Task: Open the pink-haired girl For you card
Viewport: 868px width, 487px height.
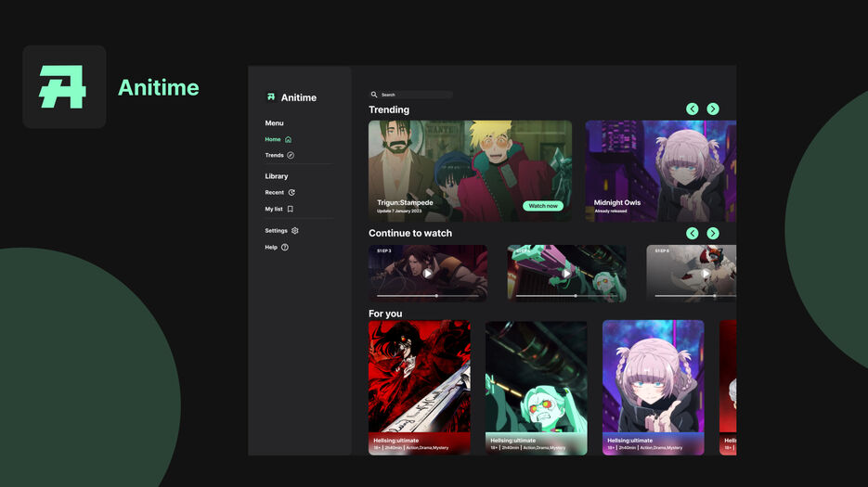Action: click(x=654, y=388)
